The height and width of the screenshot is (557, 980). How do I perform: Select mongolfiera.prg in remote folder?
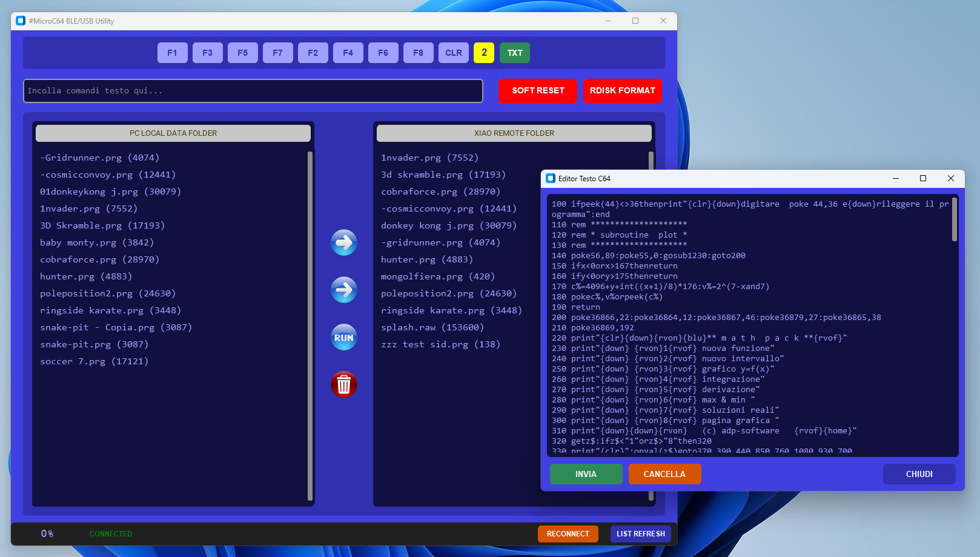point(437,276)
